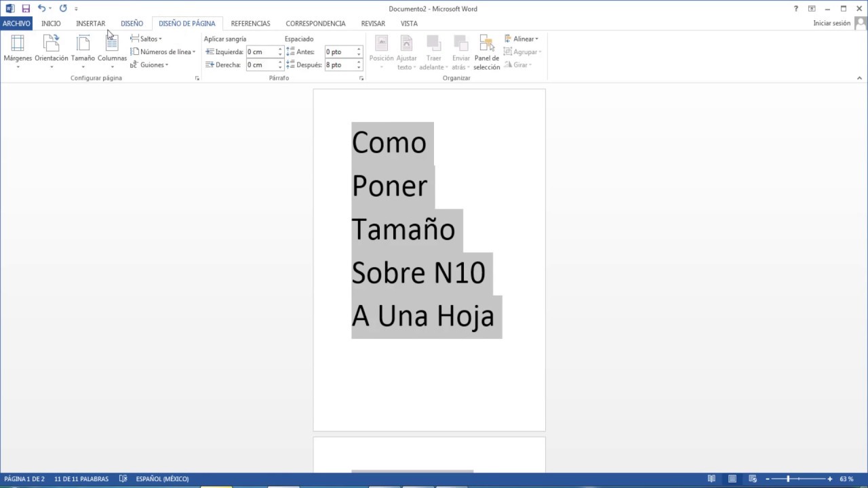Switch to the REFERENCIAS tab

tap(250, 23)
